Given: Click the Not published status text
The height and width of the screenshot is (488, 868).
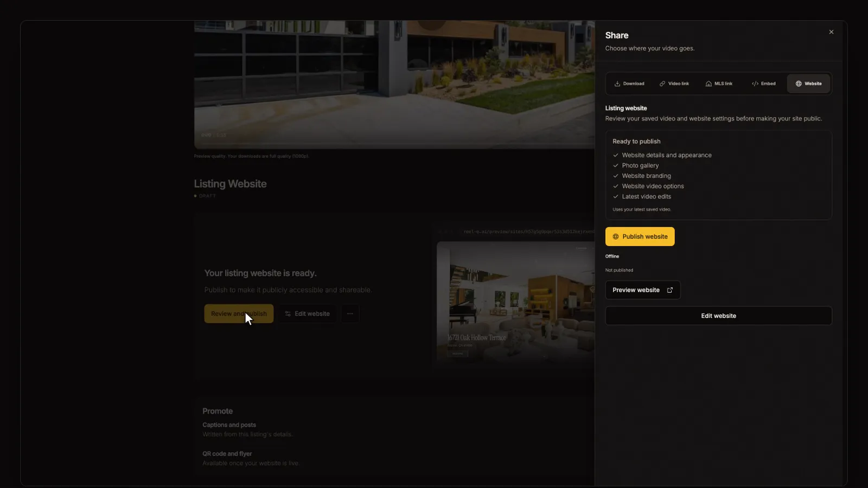Looking at the screenshot, I should 619,270.
